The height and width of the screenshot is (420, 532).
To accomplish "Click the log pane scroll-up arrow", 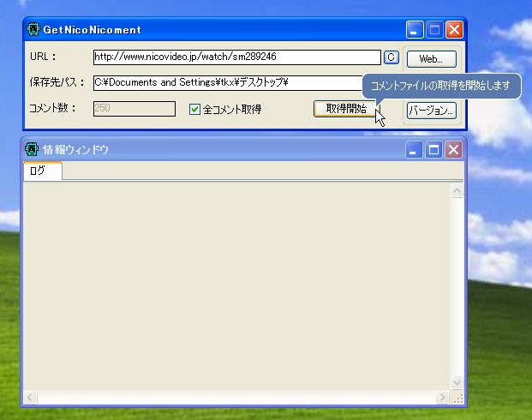I will (457, 190).
